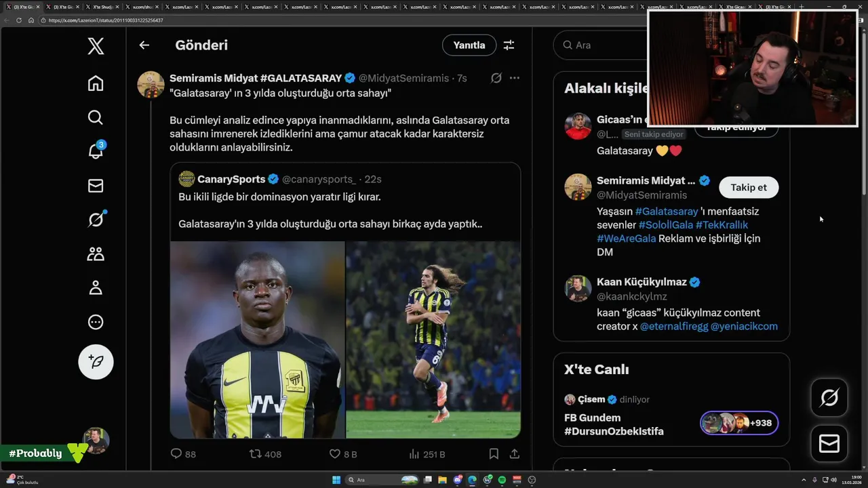Open Microsoft Edge from taskbar

pos(472,480)
